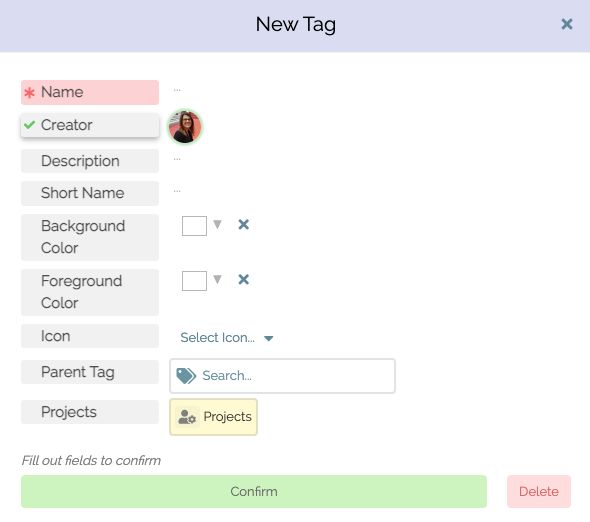Pick the Background Color swatch box
Image resolution: width=590 pixels, height=522 pixels.
click(194, 226)
